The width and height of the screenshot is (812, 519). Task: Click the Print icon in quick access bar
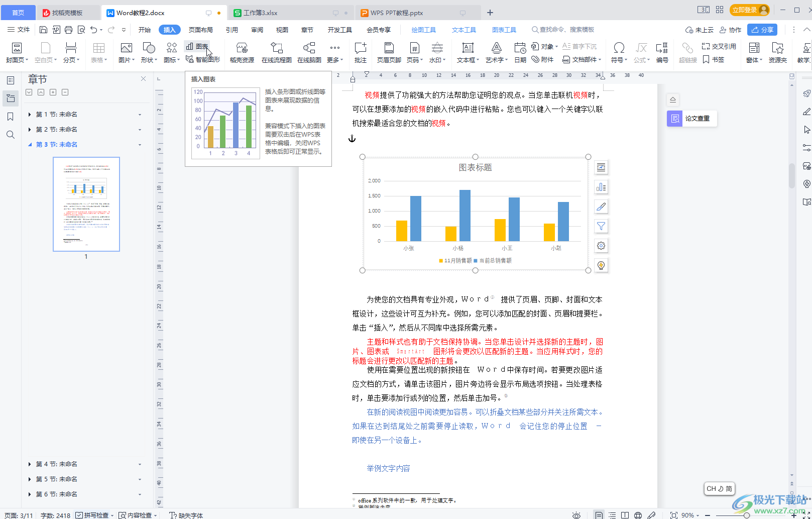(69, 30)
